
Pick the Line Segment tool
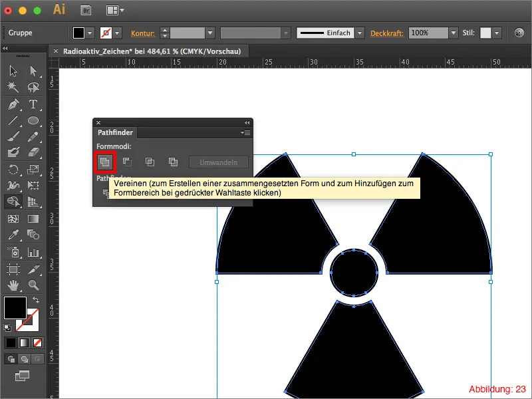[x=13, y=120]
